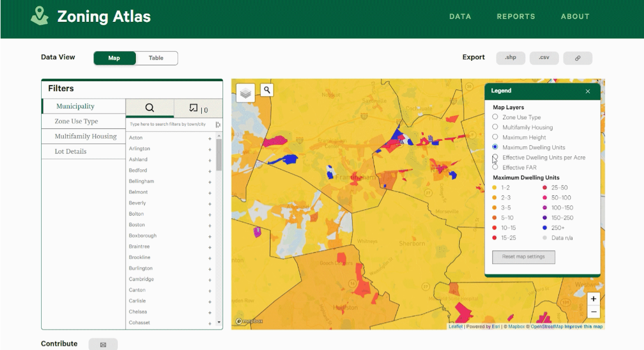
Task: Open the Multifamily Housing filter section
Action: (x=86, y=136)
